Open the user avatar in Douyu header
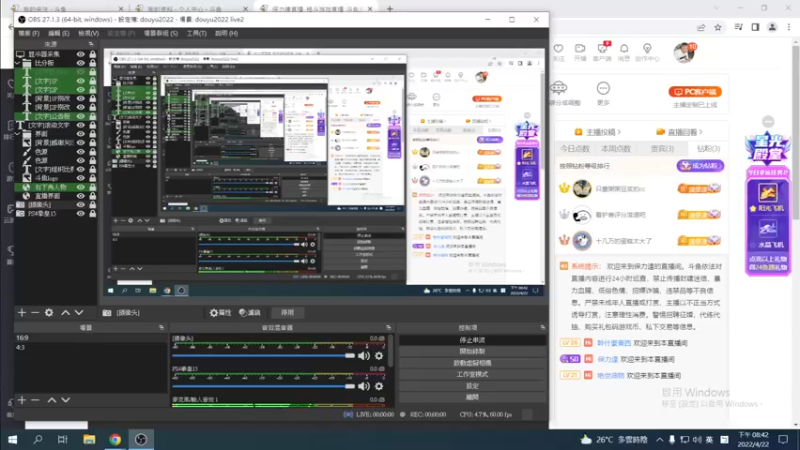 [684, 52]
